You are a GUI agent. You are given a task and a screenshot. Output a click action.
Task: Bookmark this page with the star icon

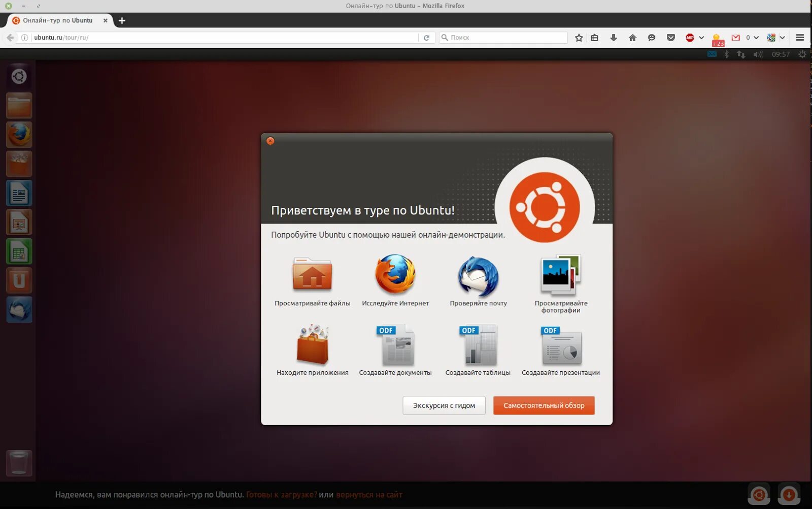[579, 38]
